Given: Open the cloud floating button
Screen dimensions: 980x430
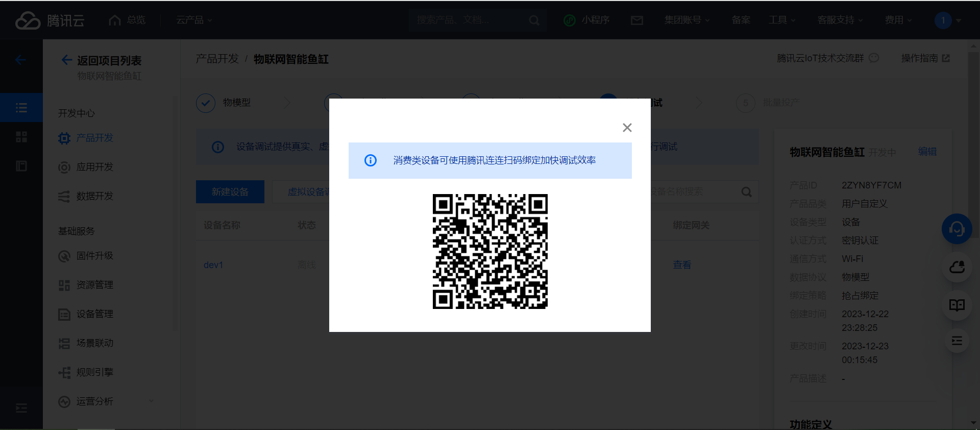Looking at the screenshot, I should [x=957, y=267].
